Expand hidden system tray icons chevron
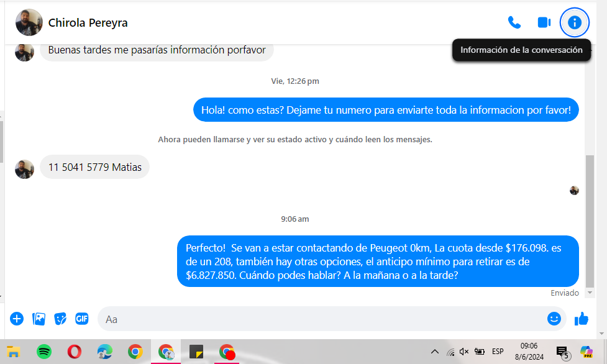Screen dimensions: 607x364 pyautogui.click(x=434, y=352)
